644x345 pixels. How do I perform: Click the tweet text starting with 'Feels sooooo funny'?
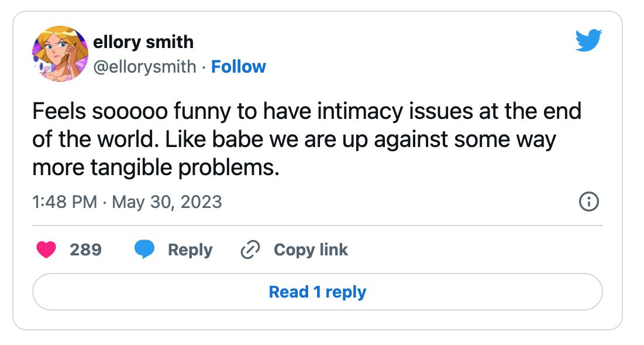click(x=307, y=139)
